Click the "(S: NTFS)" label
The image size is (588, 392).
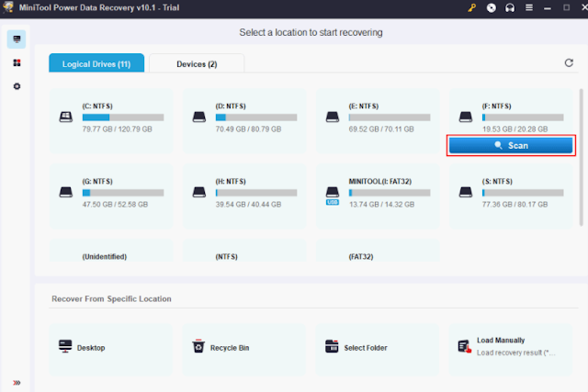[497, 182]
